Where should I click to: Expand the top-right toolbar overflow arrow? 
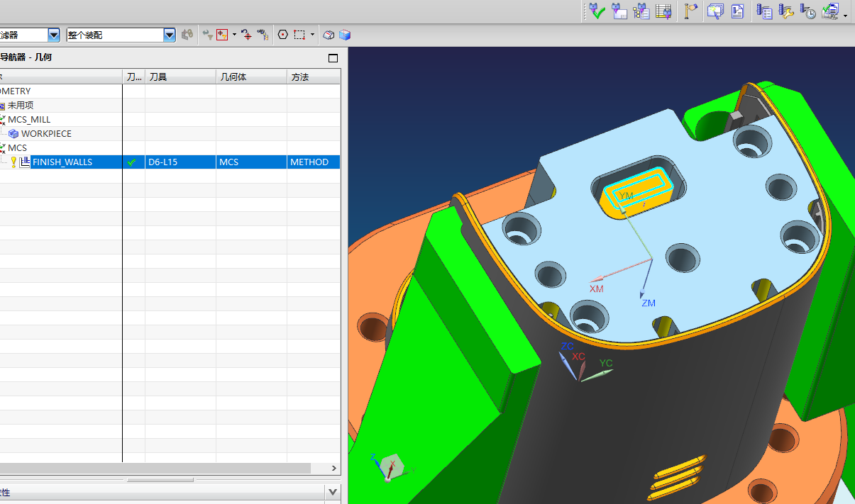pos(845,15)
